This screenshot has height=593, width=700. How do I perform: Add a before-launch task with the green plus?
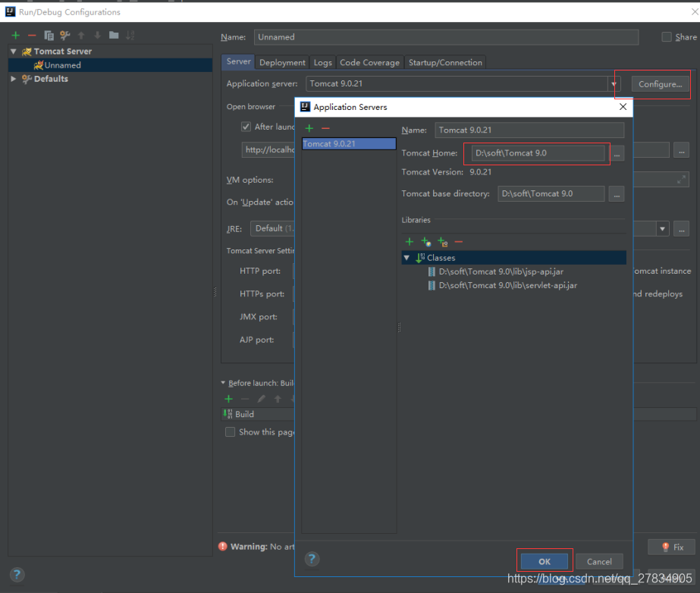coord(228,399)
